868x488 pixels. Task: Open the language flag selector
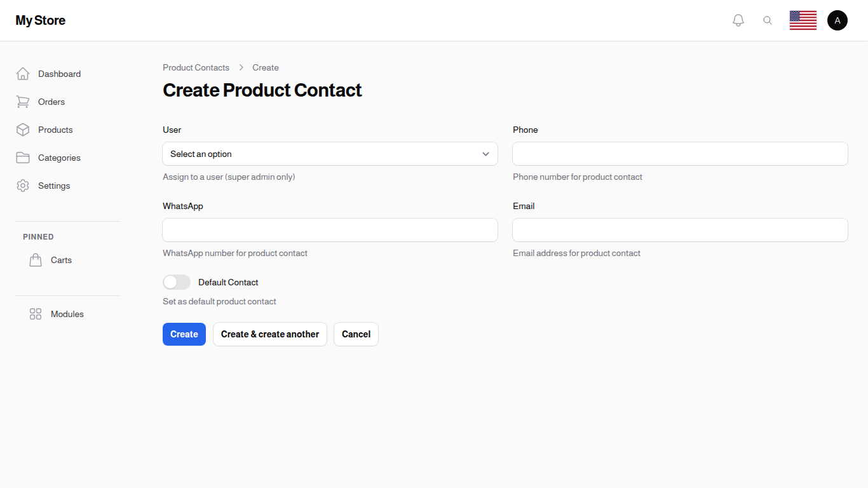[x=803, y=20]
